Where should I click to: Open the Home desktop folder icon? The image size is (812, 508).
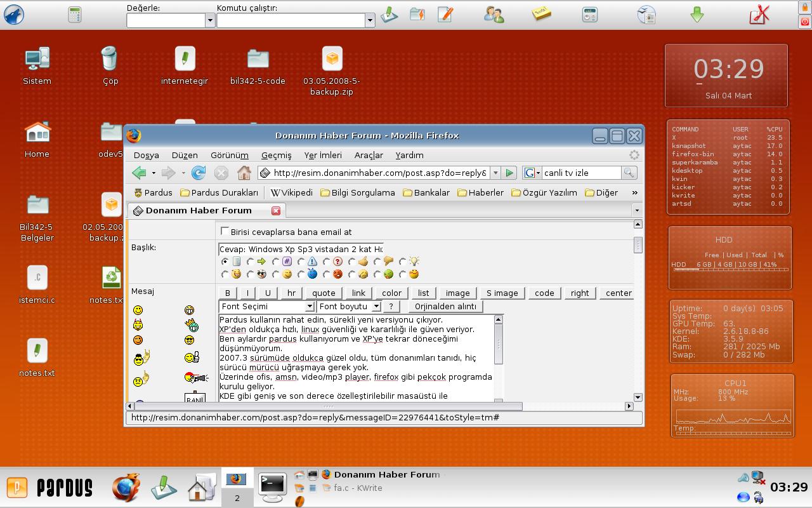(37, 132)
